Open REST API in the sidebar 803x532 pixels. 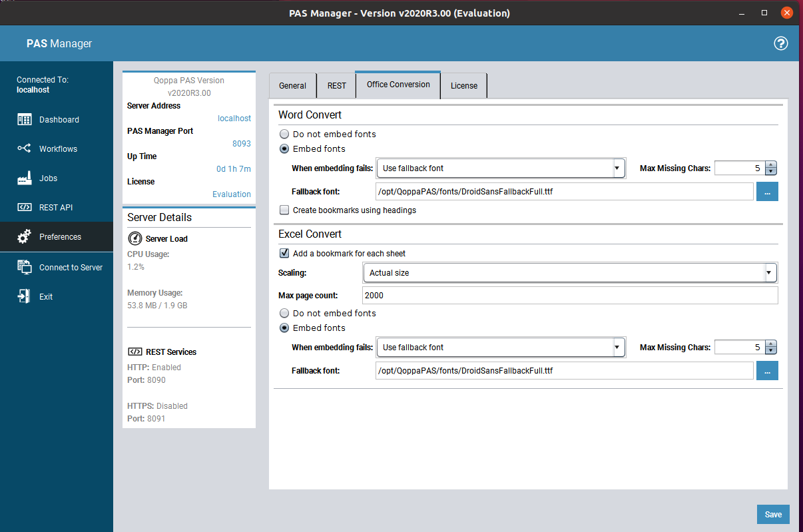[x=57, y=208]
